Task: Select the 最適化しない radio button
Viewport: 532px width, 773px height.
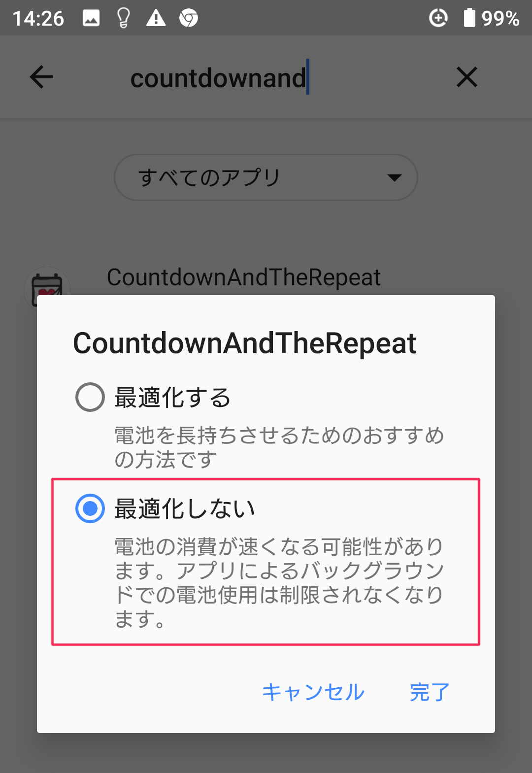Action: coord(90,508)
